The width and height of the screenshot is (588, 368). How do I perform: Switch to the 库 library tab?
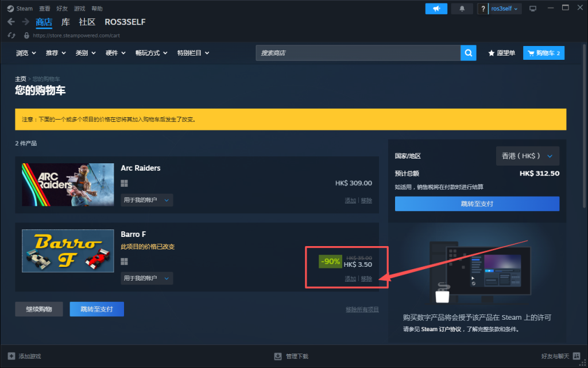[65, 22]
